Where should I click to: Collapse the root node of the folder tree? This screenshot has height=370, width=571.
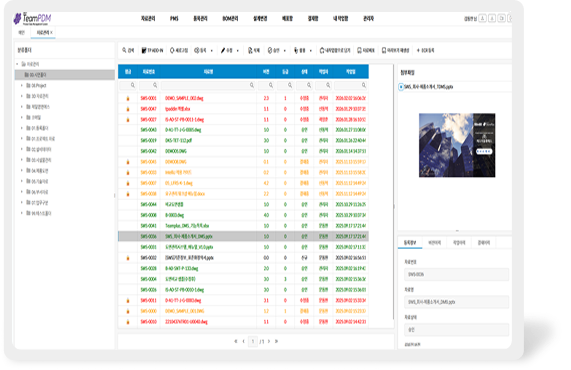(17, 64)
